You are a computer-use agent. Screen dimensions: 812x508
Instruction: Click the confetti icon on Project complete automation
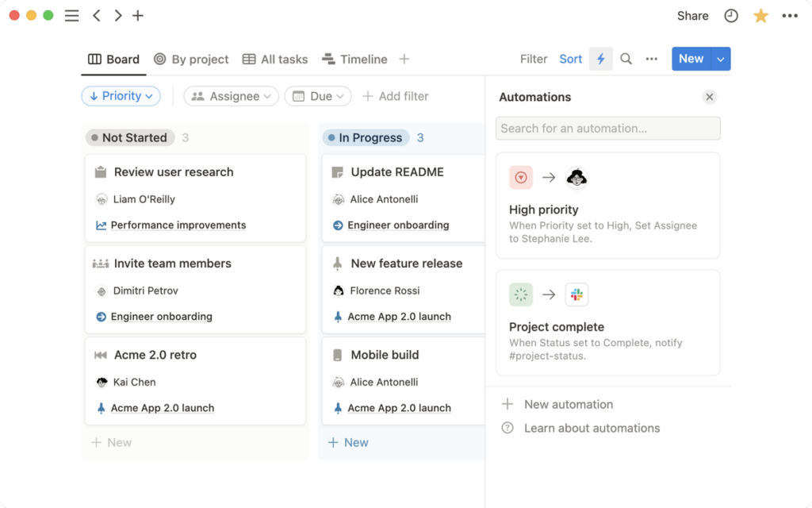pos(521,294)
